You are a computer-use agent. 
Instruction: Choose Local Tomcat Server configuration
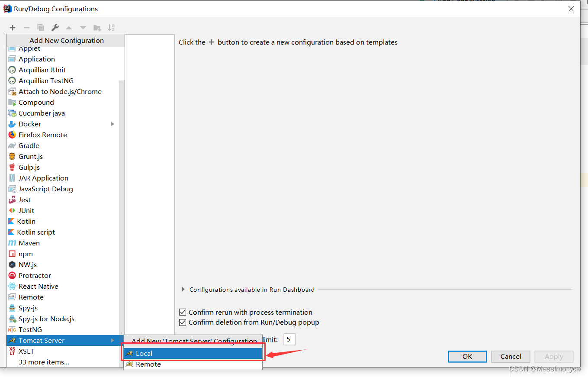click(193, 353)
